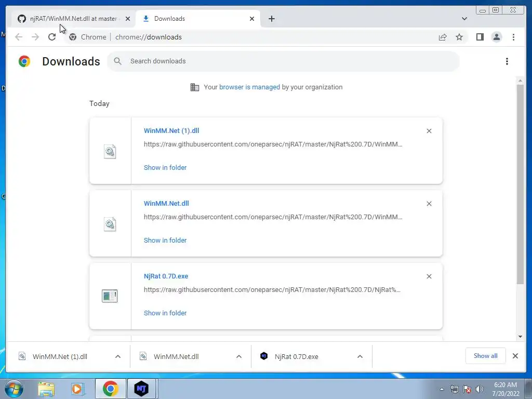
Task: Toggle the side panel icon
Action: click(480, 37)
